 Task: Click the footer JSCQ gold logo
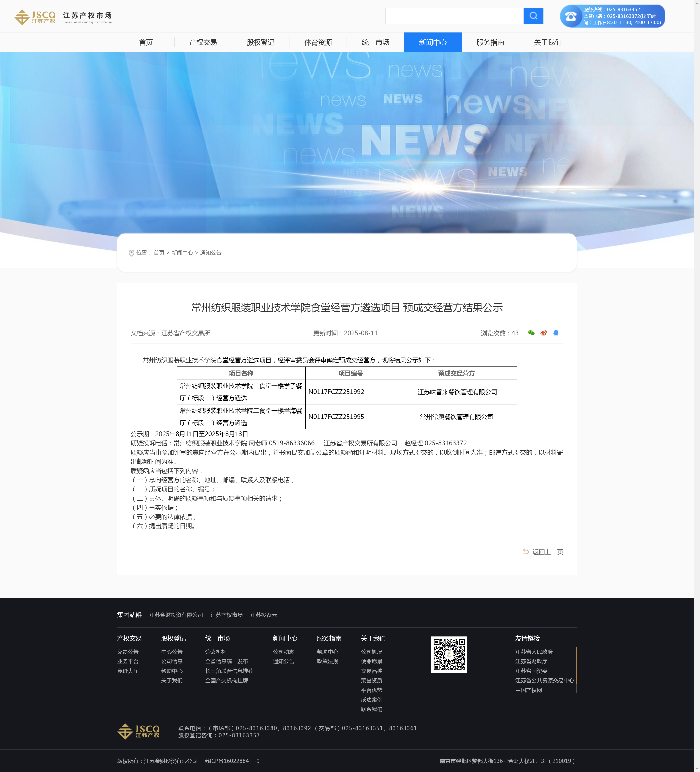(138, 731)
